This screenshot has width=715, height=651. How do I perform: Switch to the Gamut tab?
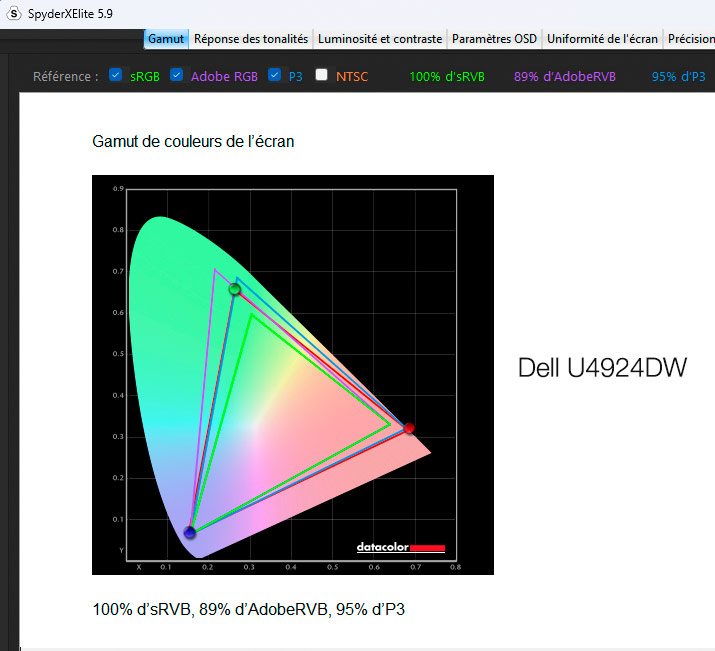[x=166, y=39]
